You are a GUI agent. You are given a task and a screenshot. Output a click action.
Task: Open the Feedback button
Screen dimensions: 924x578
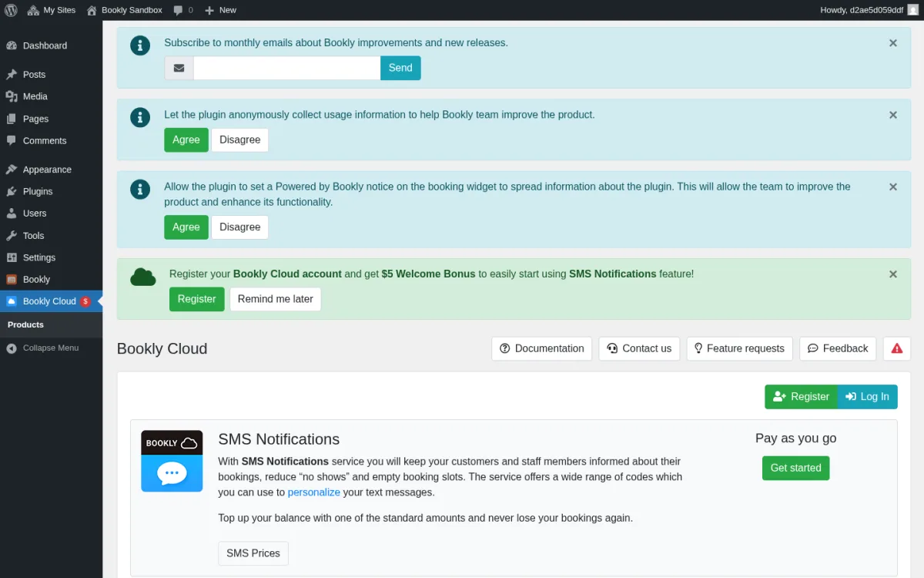coord(838,348)
